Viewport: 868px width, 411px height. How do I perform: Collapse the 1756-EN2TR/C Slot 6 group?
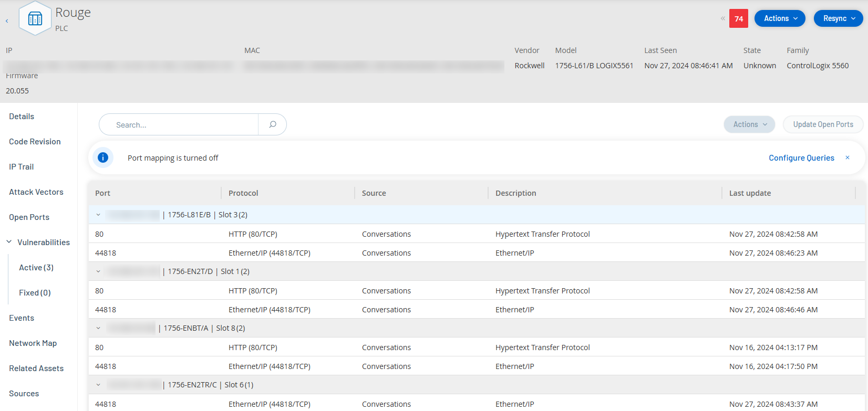coord(98,385)
